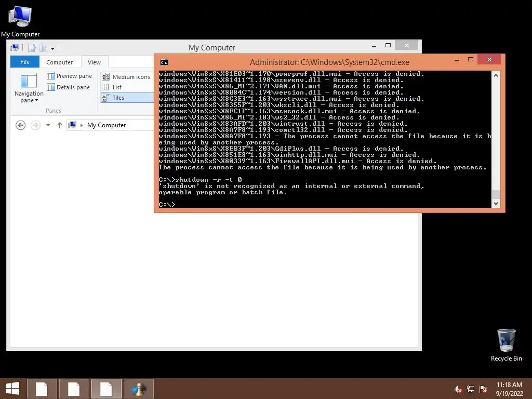
Task: Select Medium icons layout
Action: click(126, 77)
